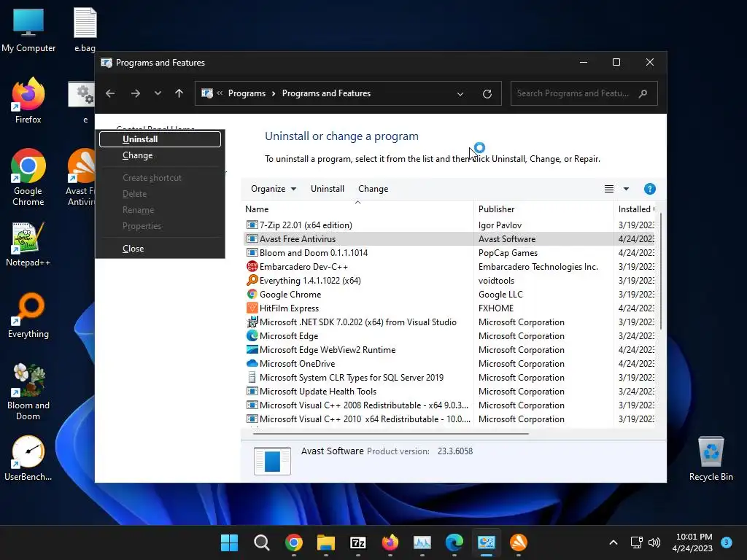Image resolution: width=747 pixels, height=560 pixels.
Task: Choose Close in the context menu
Action: 160,249
